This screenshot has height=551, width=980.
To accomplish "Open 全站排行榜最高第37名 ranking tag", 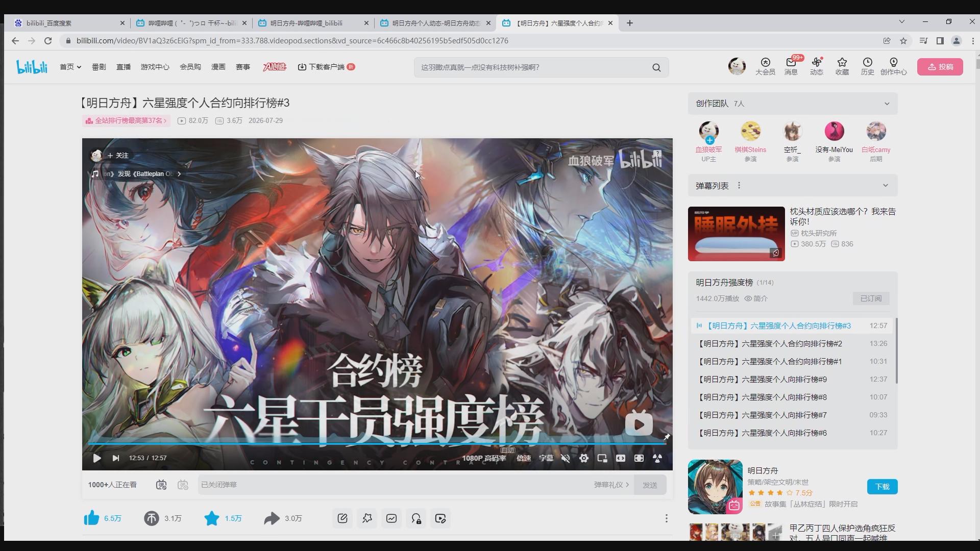I will 126,121.
